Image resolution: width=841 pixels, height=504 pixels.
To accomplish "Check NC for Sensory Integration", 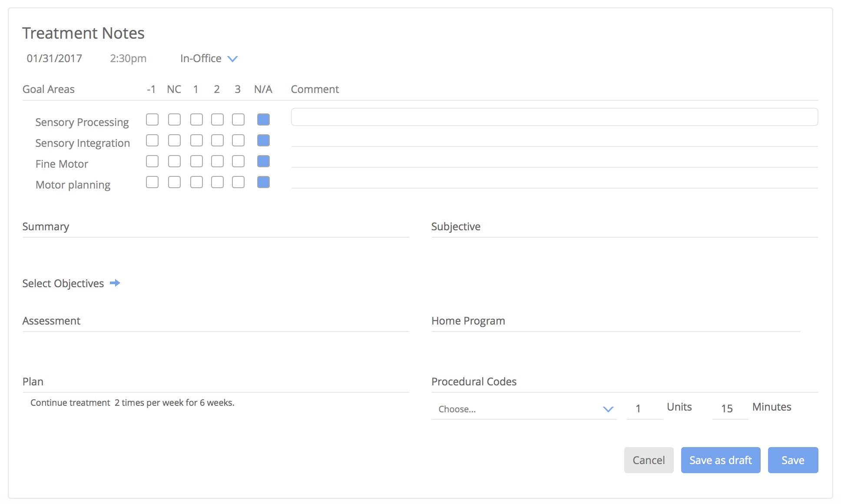I will click(174, 140).
